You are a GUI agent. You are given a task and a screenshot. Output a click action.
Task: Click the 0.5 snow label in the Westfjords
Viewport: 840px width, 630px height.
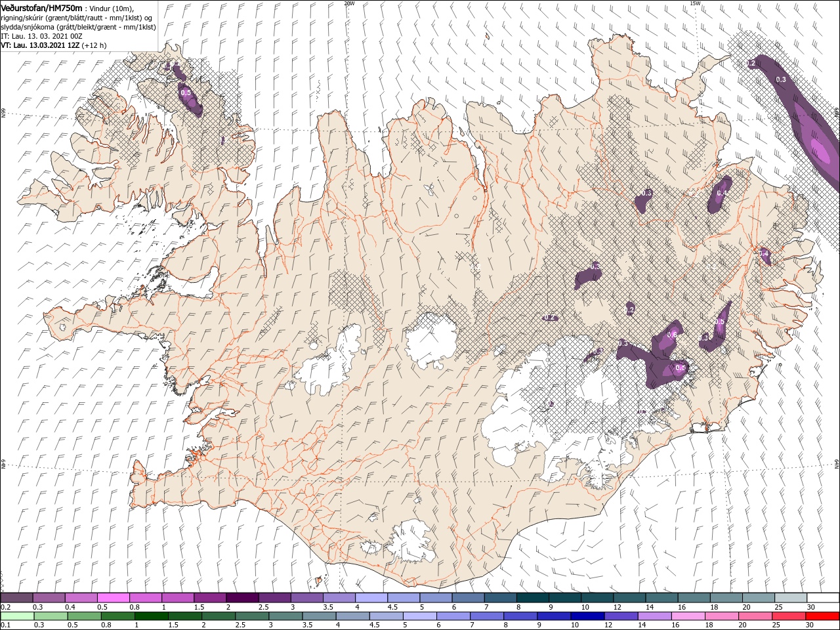pyautogui.click(x=186, y=93)
